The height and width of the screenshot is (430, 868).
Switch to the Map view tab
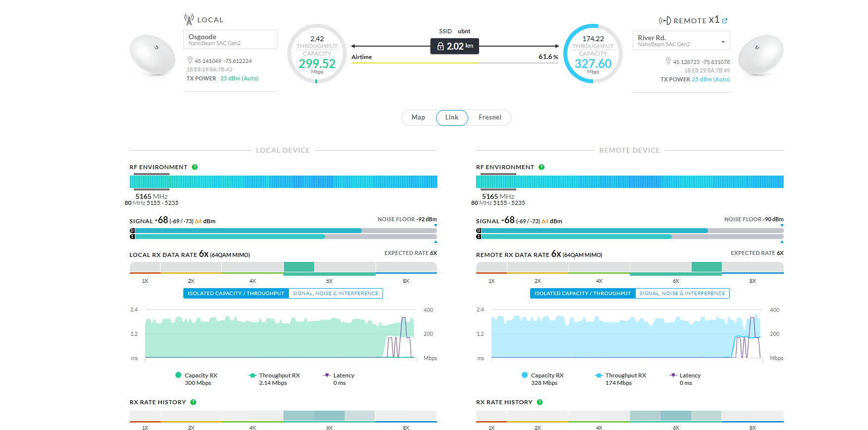(418, 118)
